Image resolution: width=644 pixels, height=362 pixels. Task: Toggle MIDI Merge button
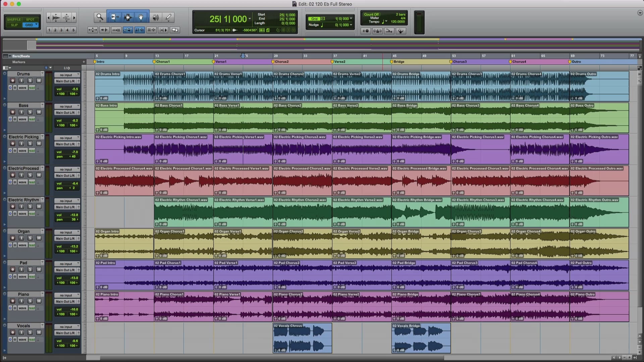coord(389,31)
